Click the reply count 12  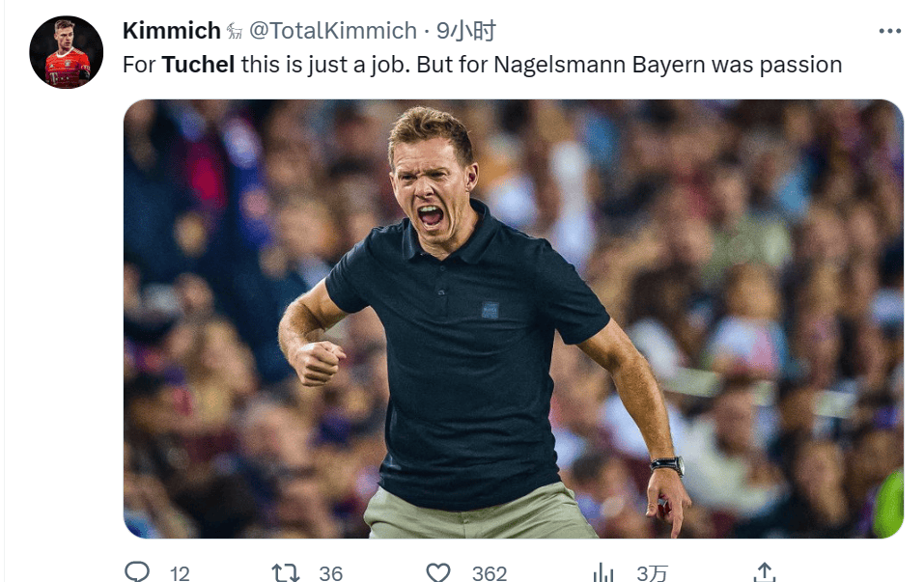tap(180, 573)
